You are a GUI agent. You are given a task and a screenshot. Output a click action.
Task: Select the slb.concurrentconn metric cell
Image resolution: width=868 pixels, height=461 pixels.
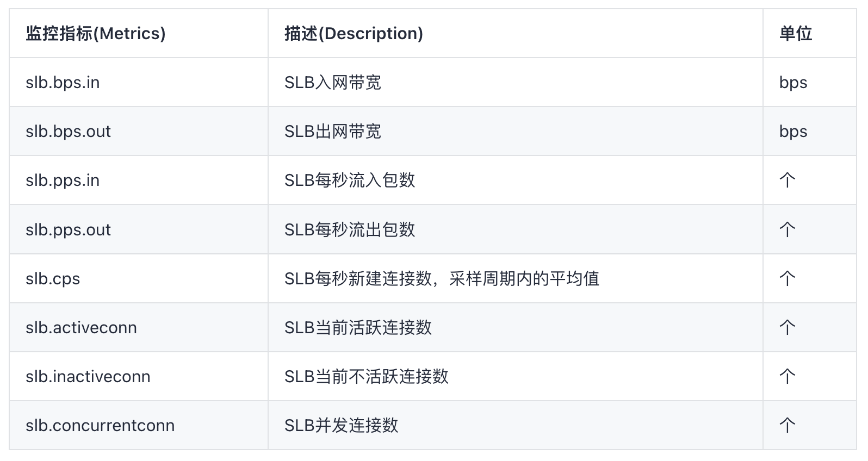click(100, 426)
